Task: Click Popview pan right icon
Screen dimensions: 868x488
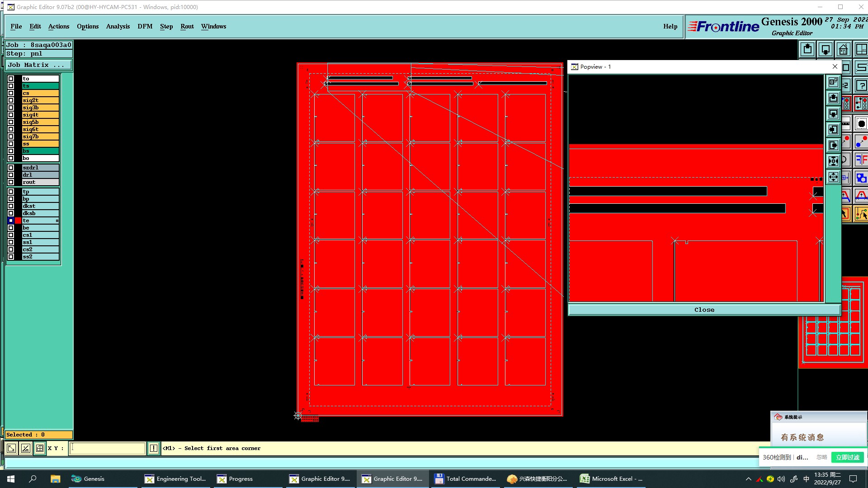Action: pos(833,145)
